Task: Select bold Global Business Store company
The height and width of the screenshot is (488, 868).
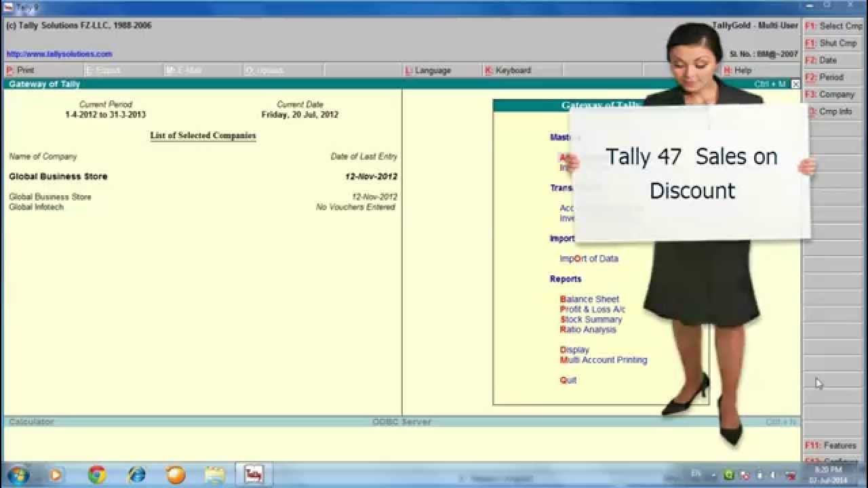Action: (x=58, y=176)
